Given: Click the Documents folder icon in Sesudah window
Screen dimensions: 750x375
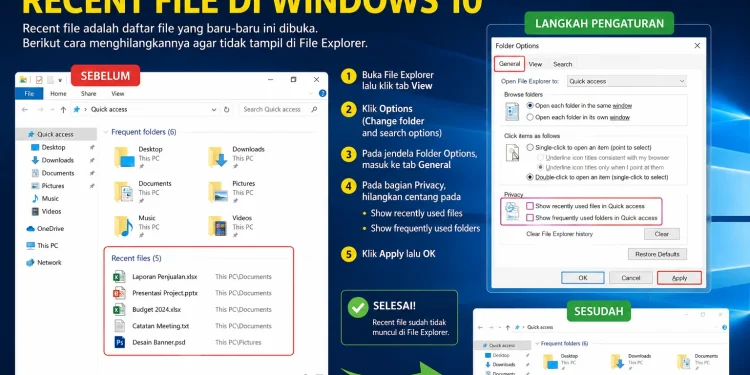Looking at the screenshot, I should tap(685, 362).
